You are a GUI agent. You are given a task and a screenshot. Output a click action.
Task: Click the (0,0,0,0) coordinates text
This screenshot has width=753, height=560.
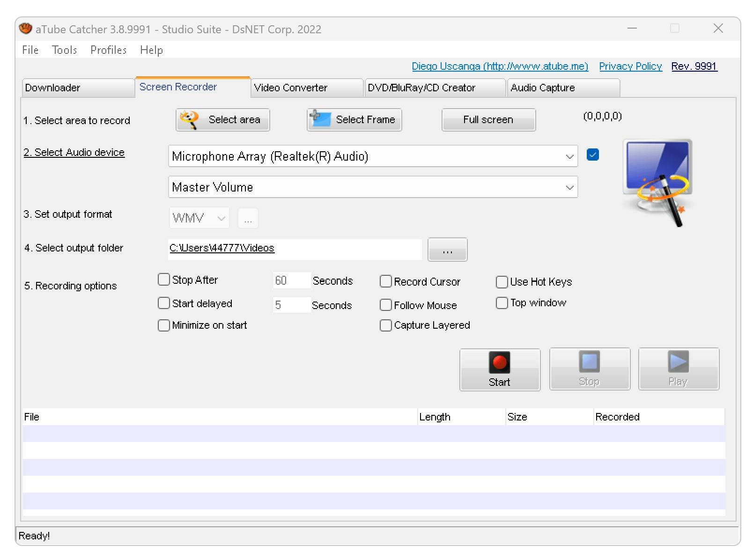point(603,116)
